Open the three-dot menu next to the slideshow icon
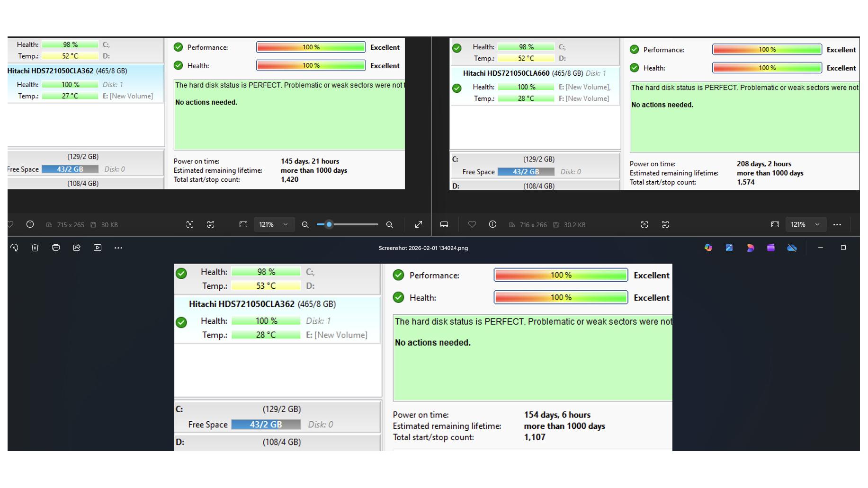The width and height of the screenshot is (868, 488). [x=118, y=248]
